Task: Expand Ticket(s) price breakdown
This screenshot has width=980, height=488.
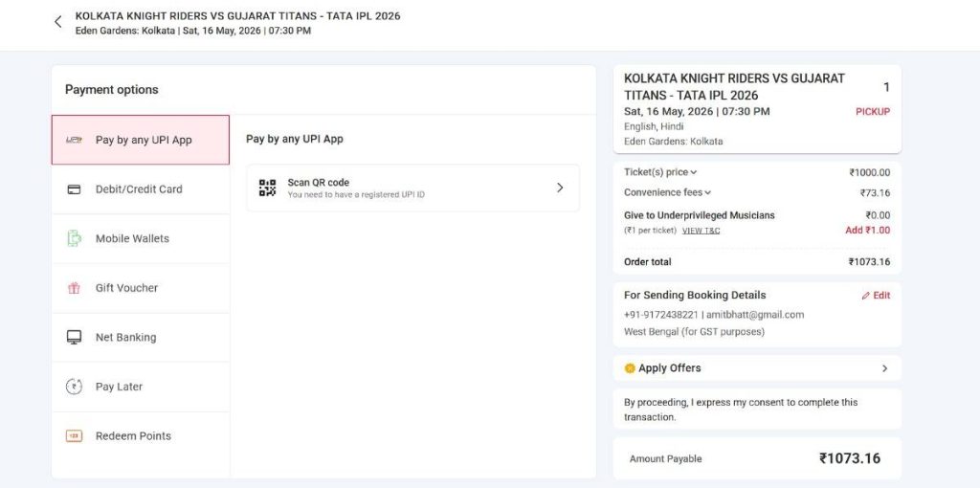Action: [660, 172]
